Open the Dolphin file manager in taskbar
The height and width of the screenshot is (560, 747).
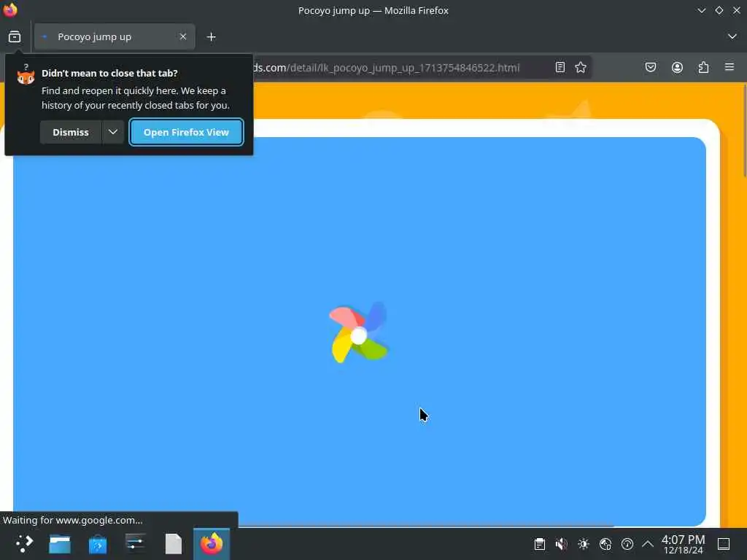coord(60,544)
